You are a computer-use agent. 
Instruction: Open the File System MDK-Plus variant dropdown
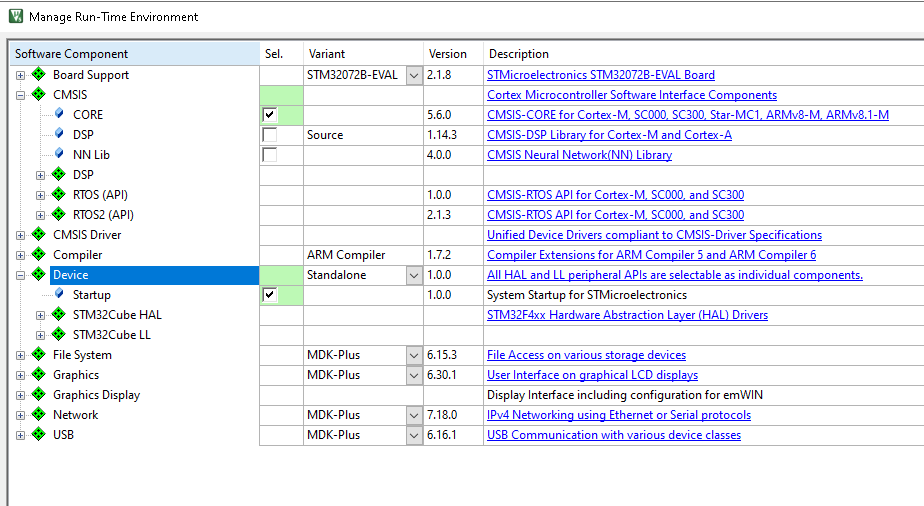coord(414,356)
